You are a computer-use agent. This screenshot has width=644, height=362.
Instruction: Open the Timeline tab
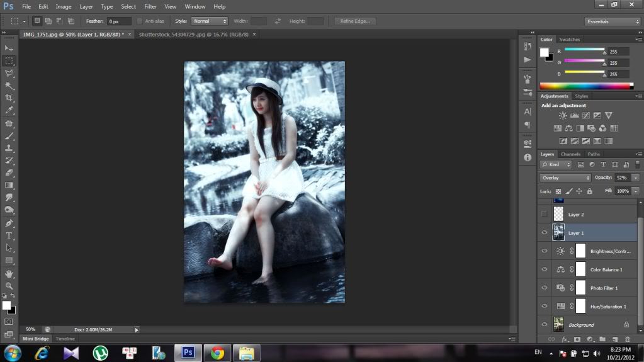65,339
